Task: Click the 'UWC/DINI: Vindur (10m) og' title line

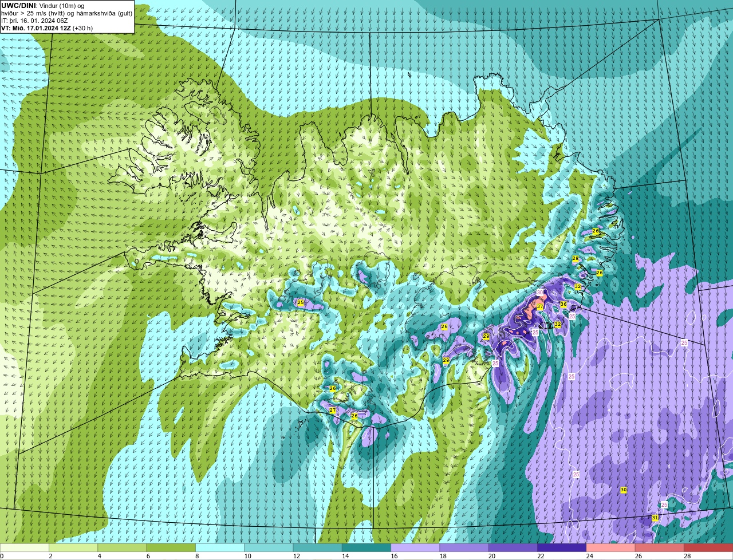Action: point(43,6)
